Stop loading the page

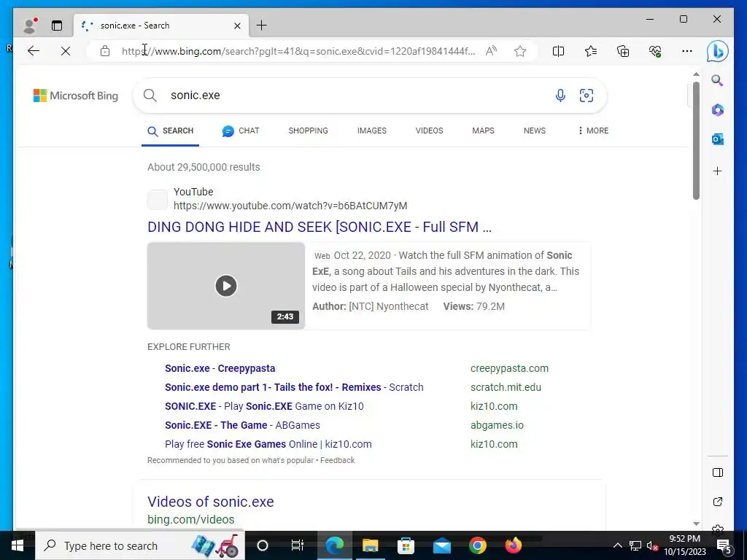66,51
